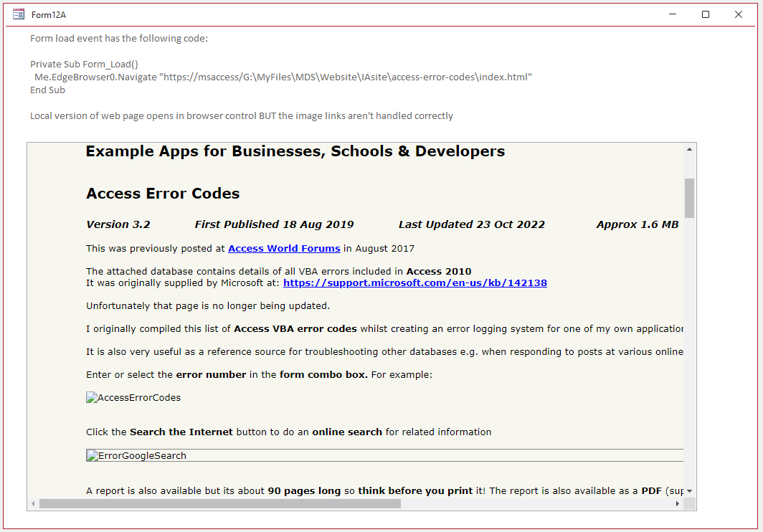This screenshot has width=763, height=532.
Task: Click the broken AccessErrorCodes image
Action: (x=133, y=398)
